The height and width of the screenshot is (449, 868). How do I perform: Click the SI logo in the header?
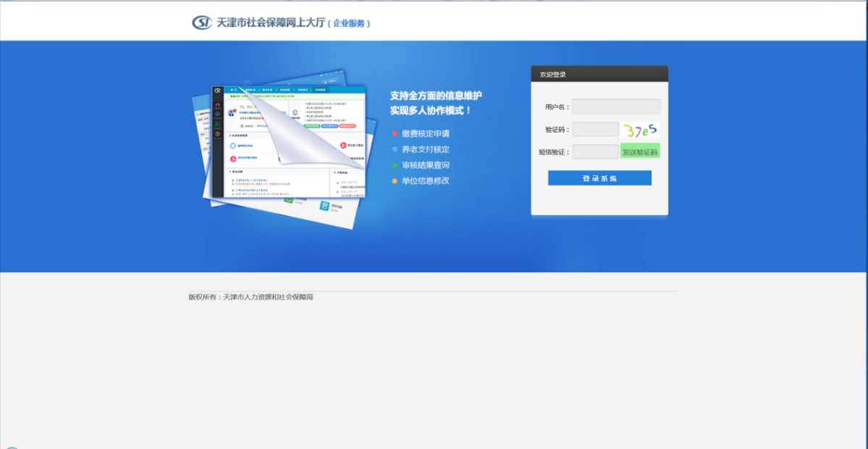202,22
